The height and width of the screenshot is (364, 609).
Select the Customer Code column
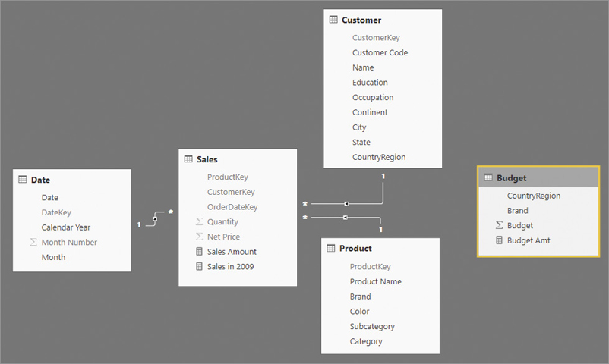[x=380, y=52]
